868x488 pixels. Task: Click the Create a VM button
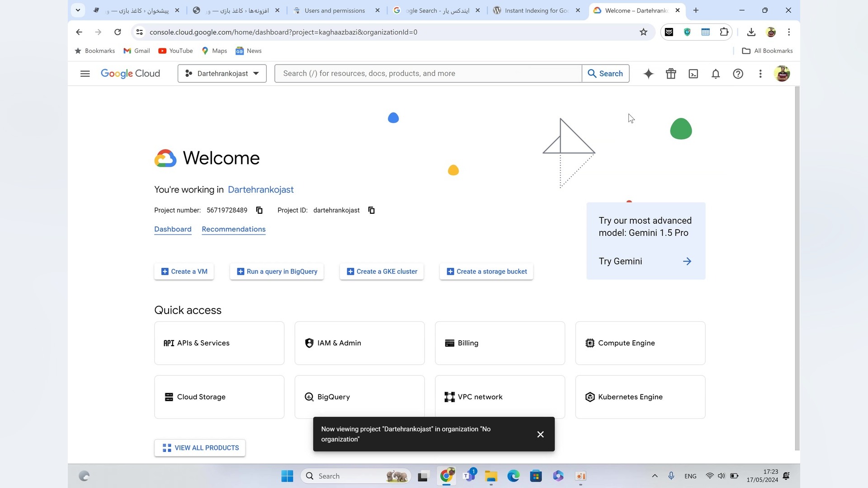coord(184,272)
